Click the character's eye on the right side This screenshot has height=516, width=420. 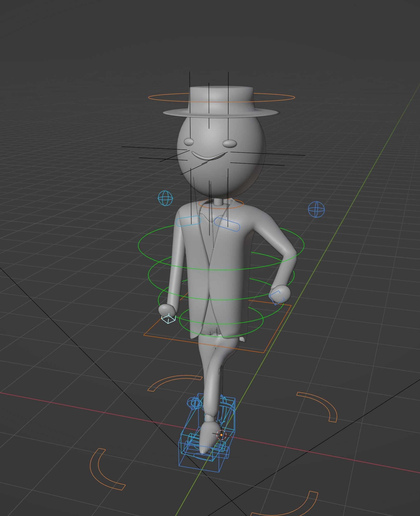point(229,143)
